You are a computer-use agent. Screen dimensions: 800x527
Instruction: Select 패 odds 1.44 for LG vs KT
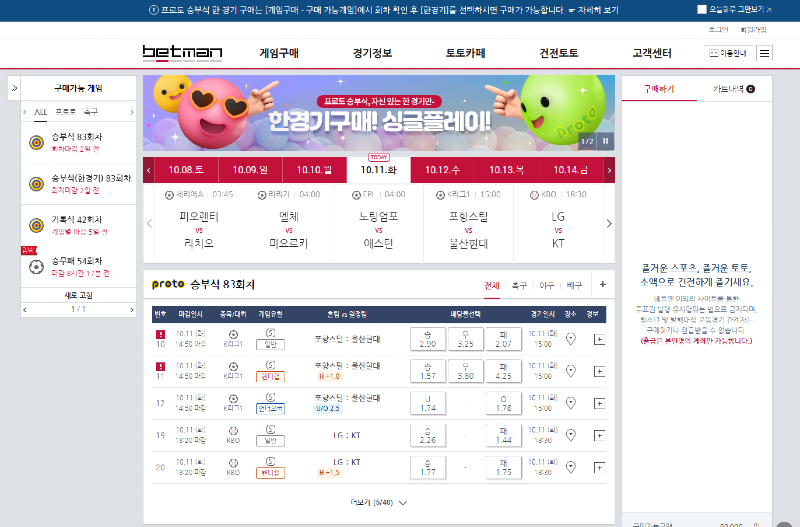502,435
